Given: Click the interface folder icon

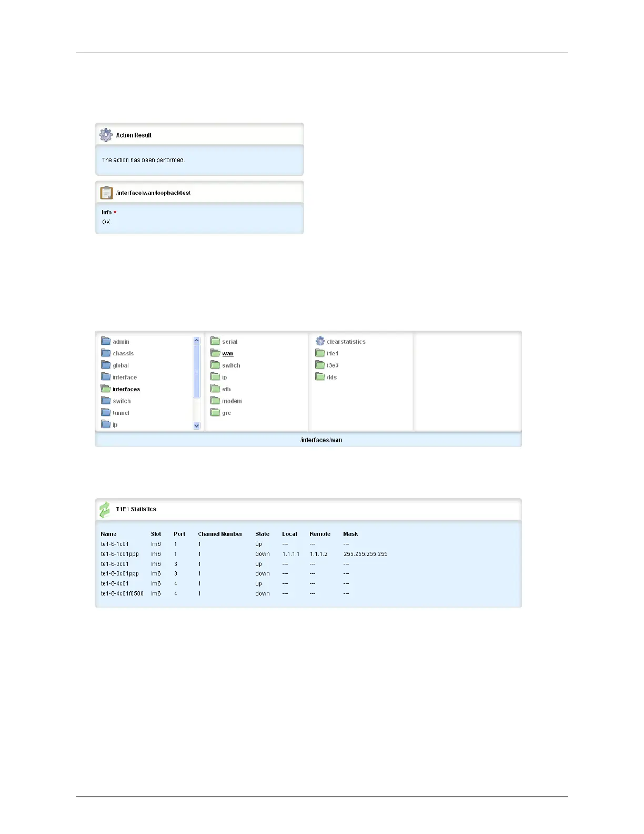Looking at the screenshot, I should [106, 377].
